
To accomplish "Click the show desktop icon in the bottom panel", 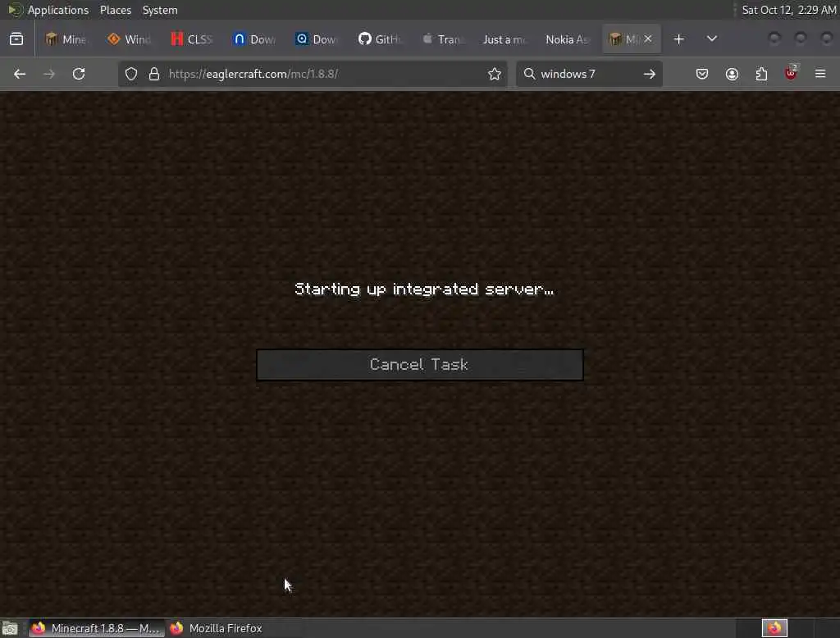I will pos(10,628).
